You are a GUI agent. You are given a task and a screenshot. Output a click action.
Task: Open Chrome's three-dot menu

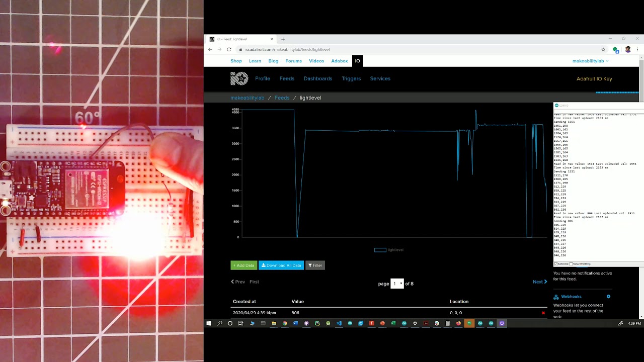pos(637,49)
